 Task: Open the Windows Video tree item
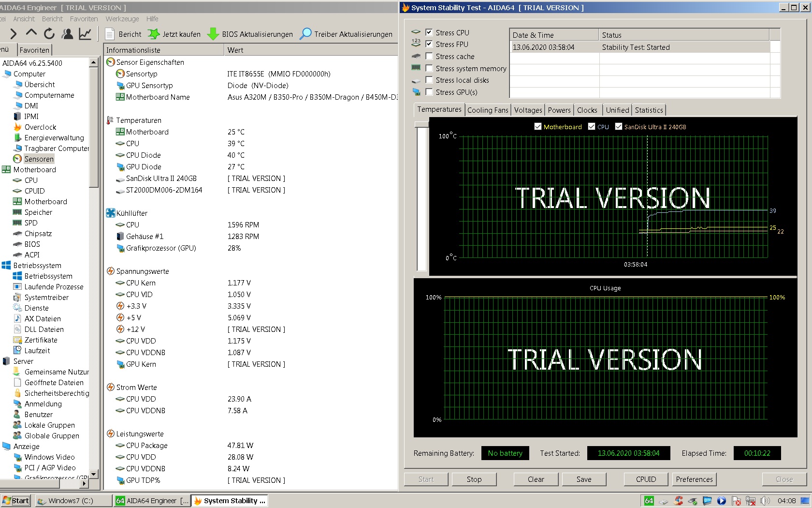49,457
